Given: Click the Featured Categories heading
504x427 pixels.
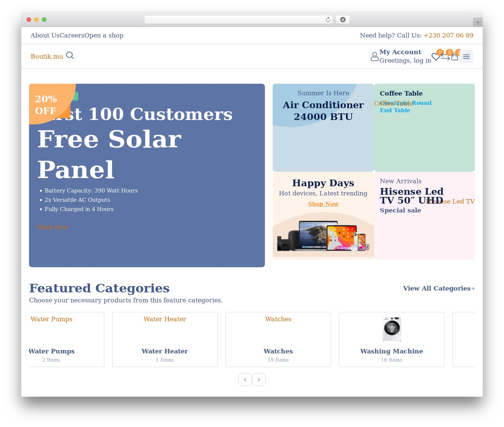Looking at the screenshot, I should (x=99, y=288).
